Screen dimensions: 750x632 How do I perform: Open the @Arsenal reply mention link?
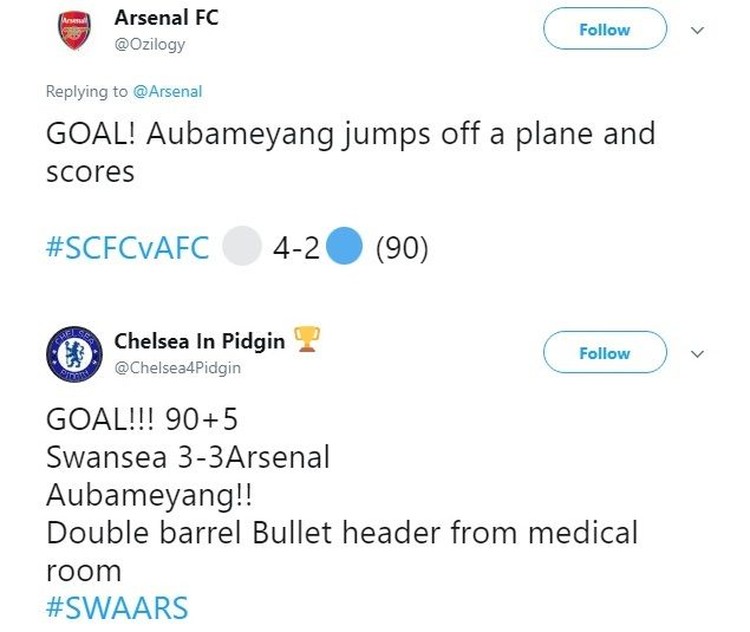167,91
